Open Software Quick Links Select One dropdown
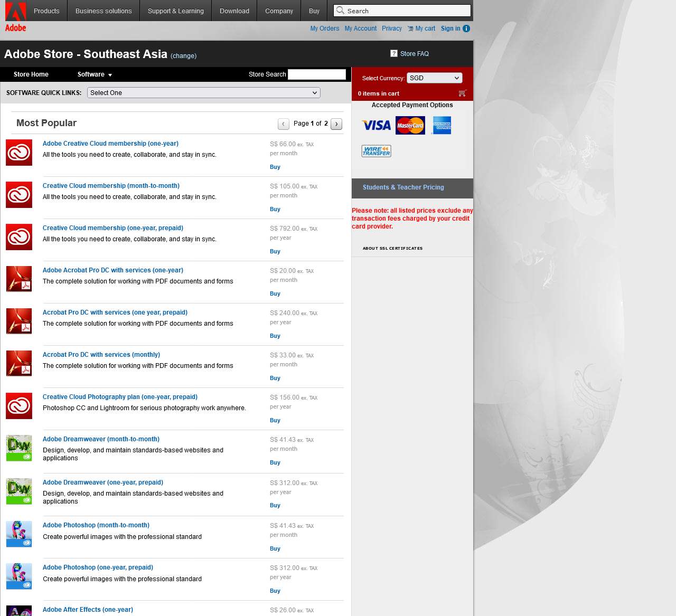Image resolution: width=676 pixels, height=616 pixels. tap(204, 92)
